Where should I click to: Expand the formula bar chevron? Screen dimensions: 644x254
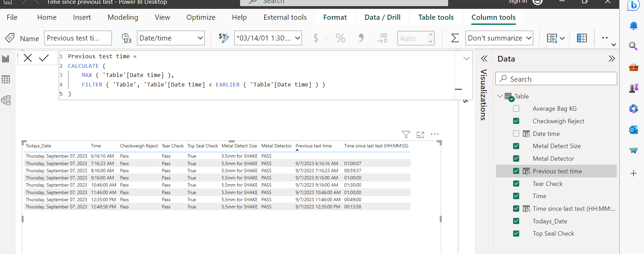(x=467, y=59)
